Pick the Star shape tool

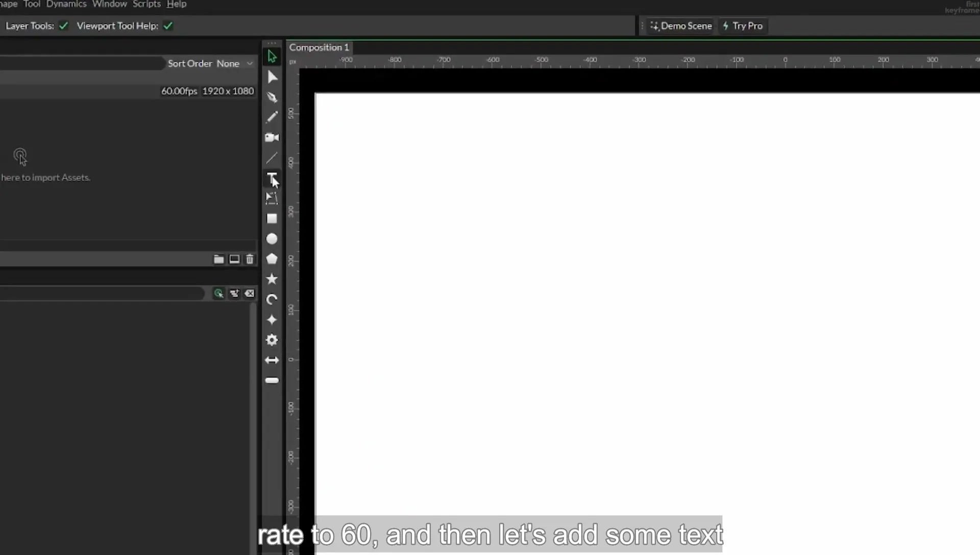coord(272,279)
